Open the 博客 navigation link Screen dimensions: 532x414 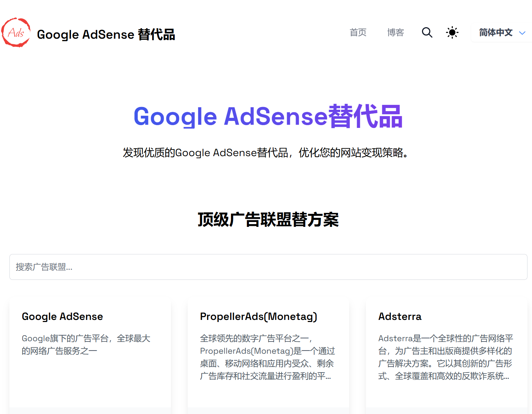(x=396, y=32)
